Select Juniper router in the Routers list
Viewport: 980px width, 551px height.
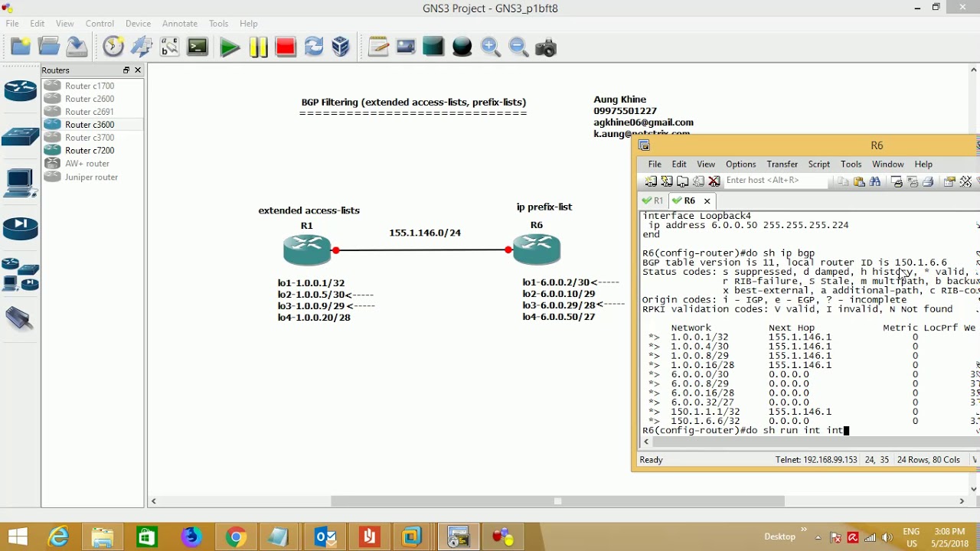(91, 177)
